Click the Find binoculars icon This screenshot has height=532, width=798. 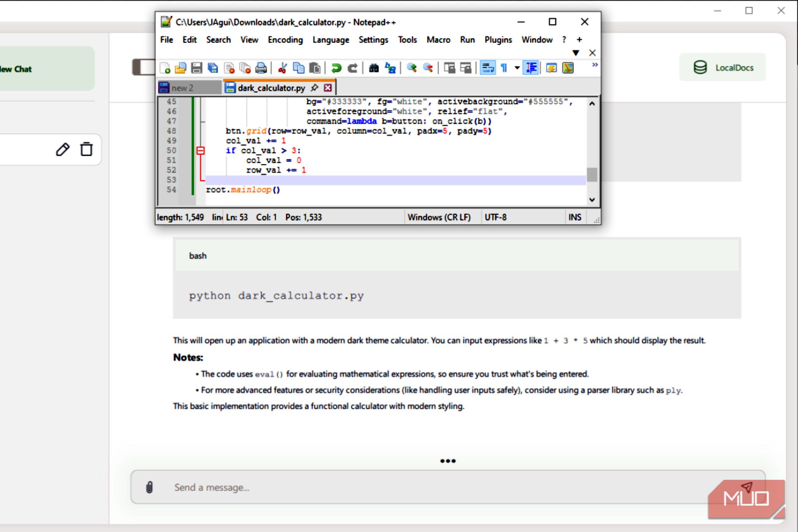click(x=374, y=68)
